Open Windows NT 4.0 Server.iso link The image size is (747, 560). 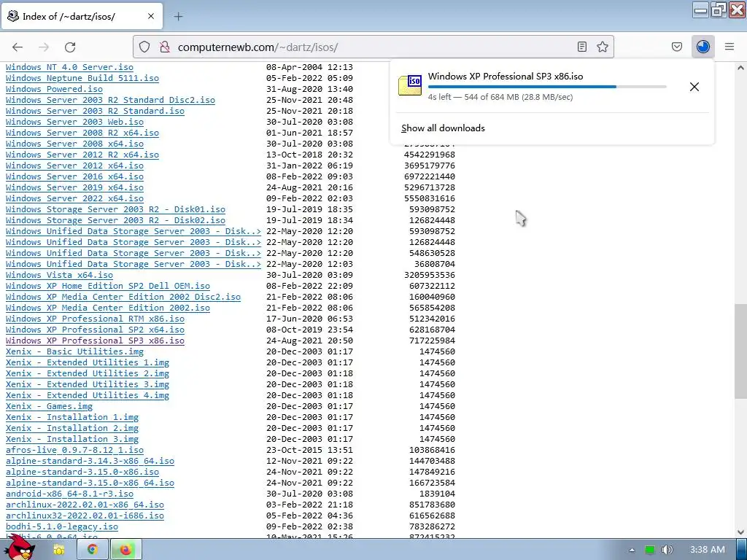[69, 67]
